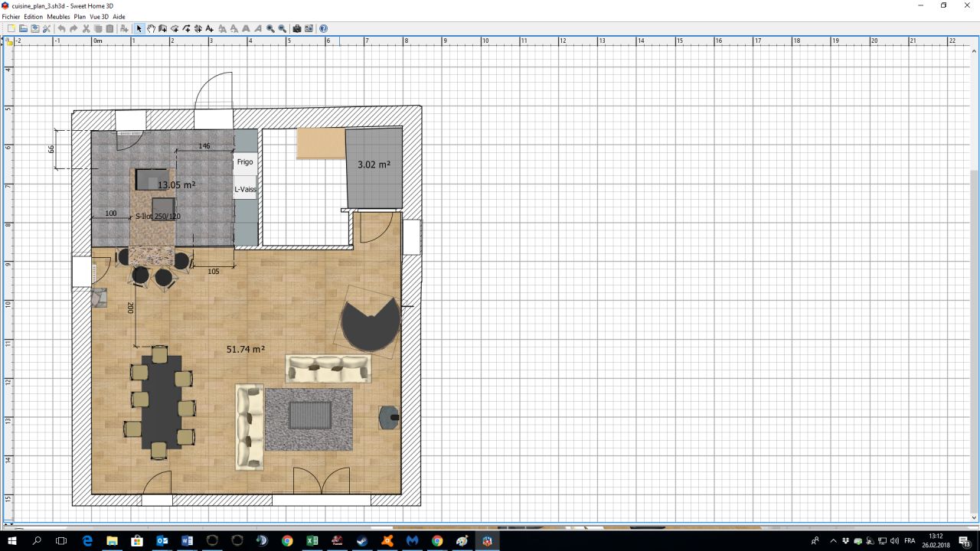Activate the Create polylines tool

click(x=186, y=28)
